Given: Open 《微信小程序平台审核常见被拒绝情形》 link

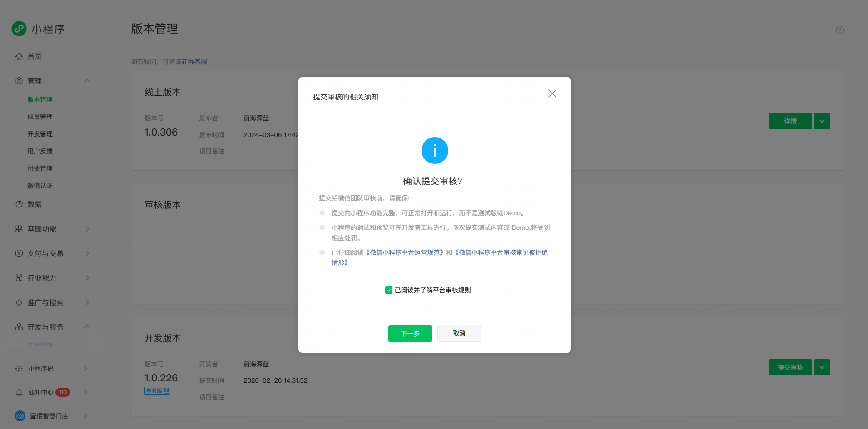Looking at the screenshot, I should coord(501,252).
